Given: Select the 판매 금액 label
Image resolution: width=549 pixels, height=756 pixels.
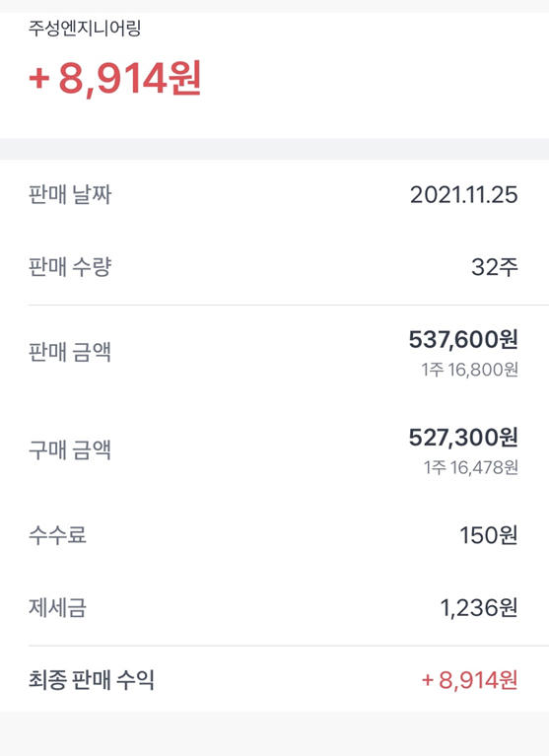Looking at the screenshot, I should pos(70,352).
